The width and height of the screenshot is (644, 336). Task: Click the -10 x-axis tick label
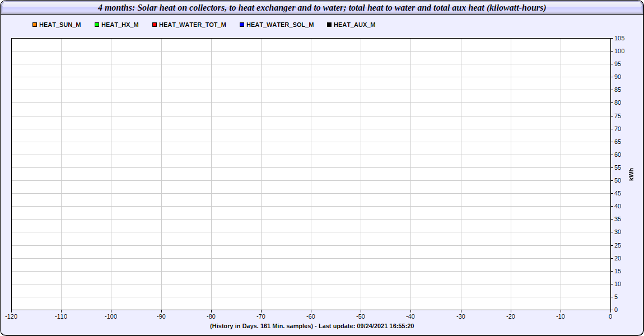[561, 316]
